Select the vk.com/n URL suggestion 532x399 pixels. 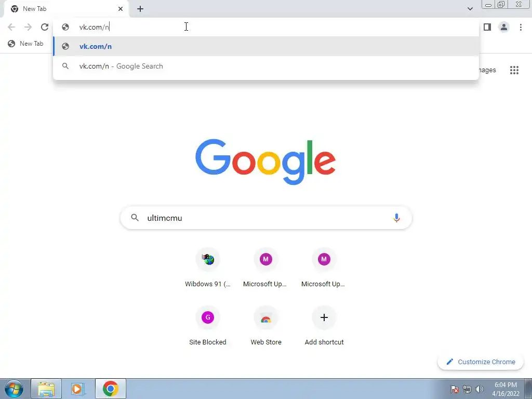coord(266,46)
